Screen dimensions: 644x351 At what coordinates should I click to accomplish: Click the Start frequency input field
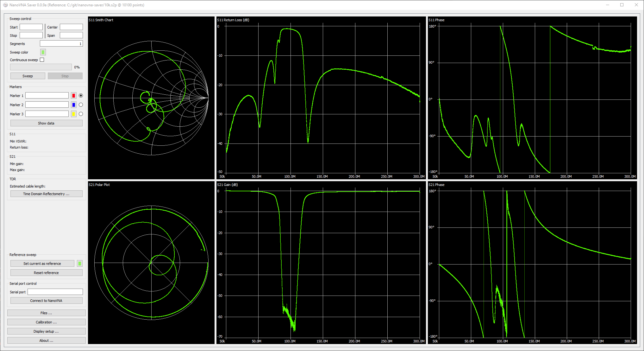(x=31, y=27)
